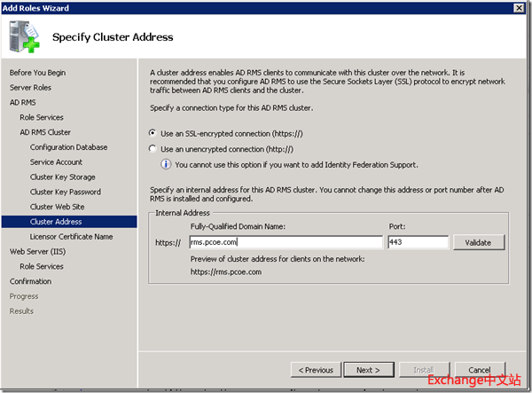Click the greyed-out Install button
Viewport: 532px width, 393px height.
(424, 370)
